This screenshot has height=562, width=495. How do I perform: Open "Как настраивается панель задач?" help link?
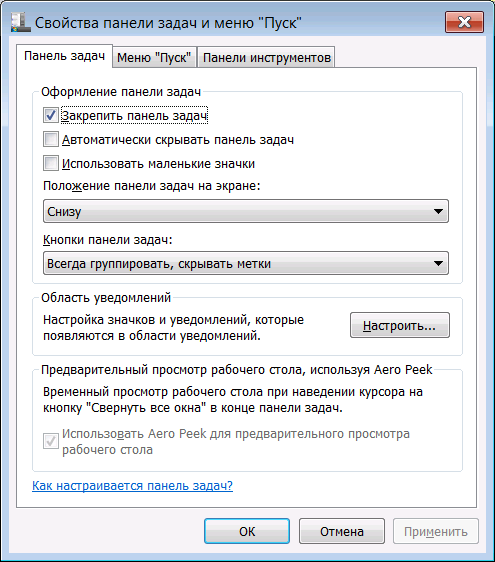(x=132, y=486)
